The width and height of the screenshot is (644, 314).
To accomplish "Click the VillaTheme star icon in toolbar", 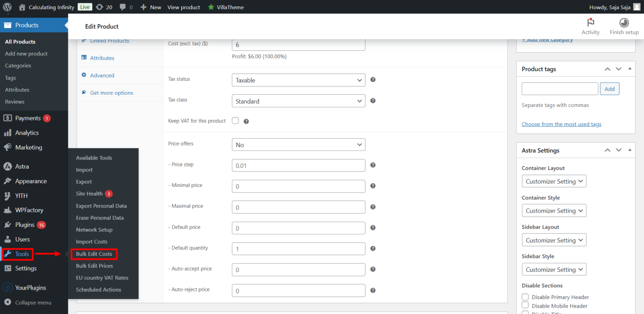I will coord(210,7).
